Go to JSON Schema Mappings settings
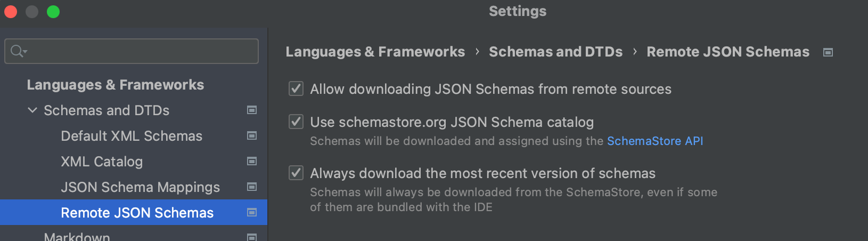 (140, 187)
